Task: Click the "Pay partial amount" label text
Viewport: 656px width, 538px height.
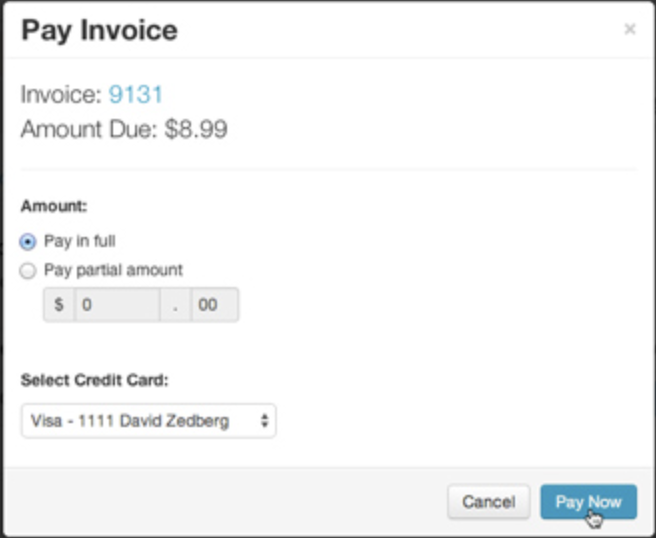Action: (x=113, y=270)
